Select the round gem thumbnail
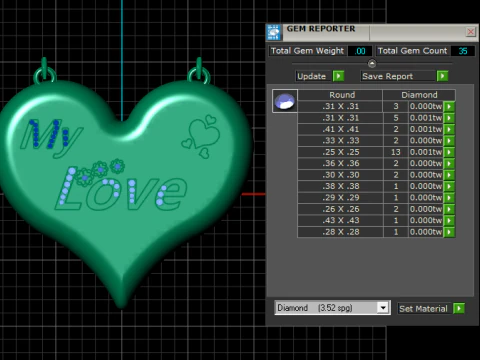Image resolution: width=480 pixels, height=360 pixels. pos(285,101)
